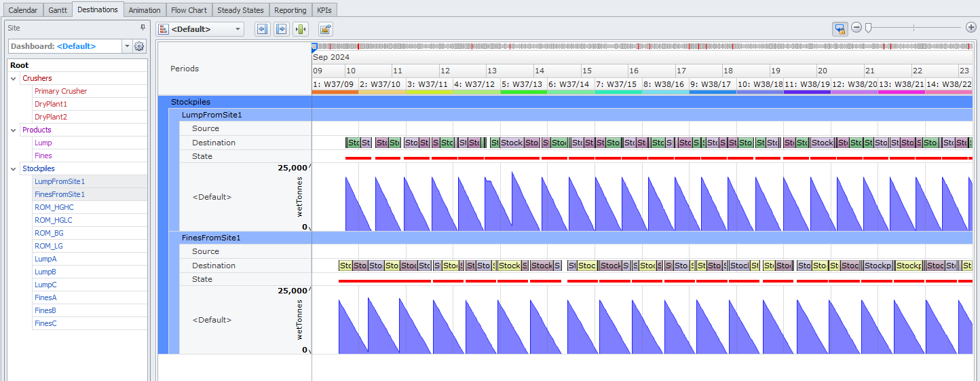Click the scroll-to-previous arrow toolbar icon

262,29
